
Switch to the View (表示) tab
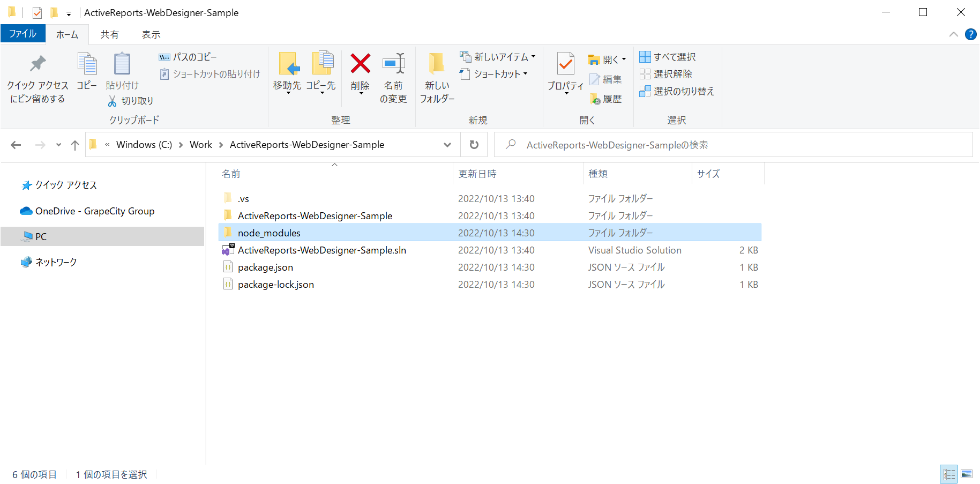(x=151, y=34)
